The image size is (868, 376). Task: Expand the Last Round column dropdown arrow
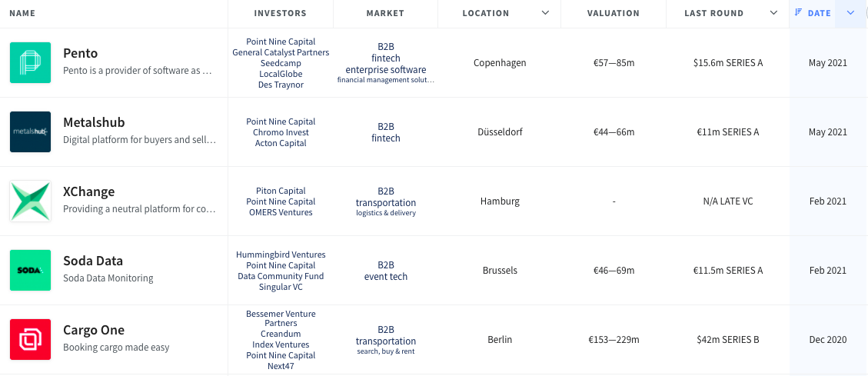tap(774, 13)
